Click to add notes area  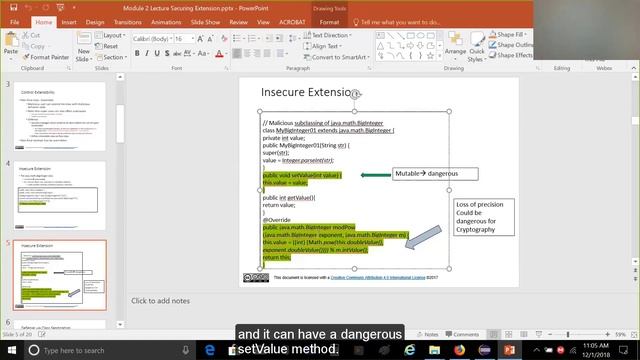point(160,301)
